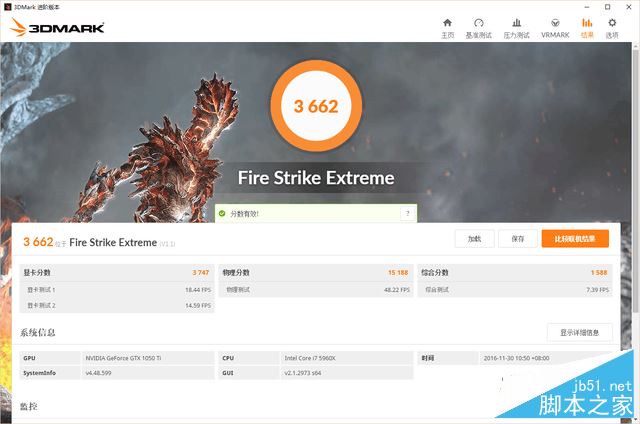Image resolution: width=640 pixels, height=424 pixels.
Task: Select the Intel Core i7 5960X value
Action: pyautogui.click(x=310, y=358)
